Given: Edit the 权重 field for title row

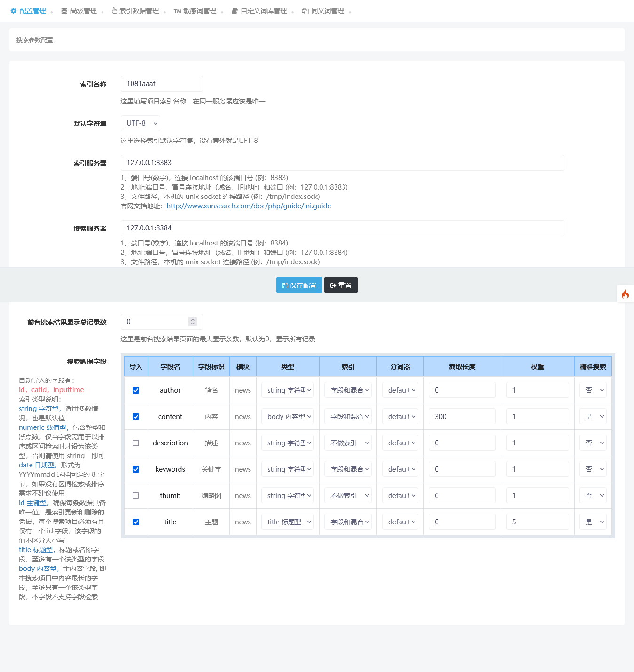Looking at the screenshot, I should (538, 522).
